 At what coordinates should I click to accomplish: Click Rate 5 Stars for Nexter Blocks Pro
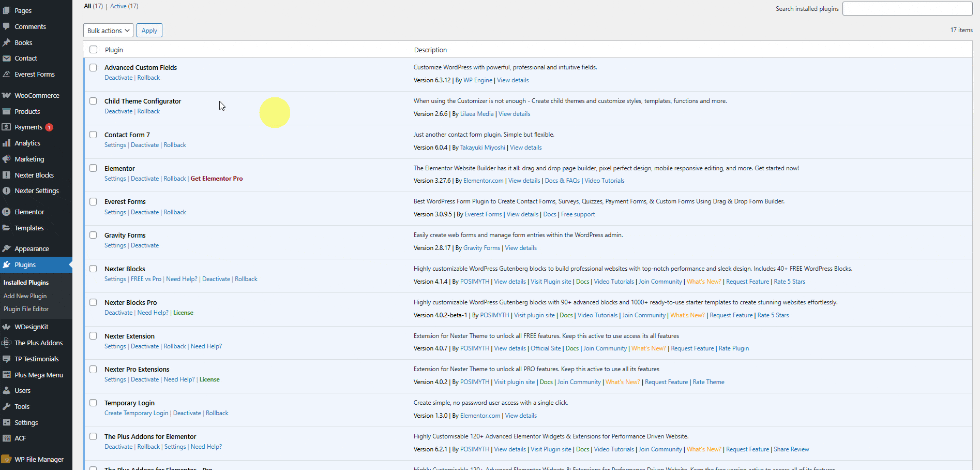point(773,315)
